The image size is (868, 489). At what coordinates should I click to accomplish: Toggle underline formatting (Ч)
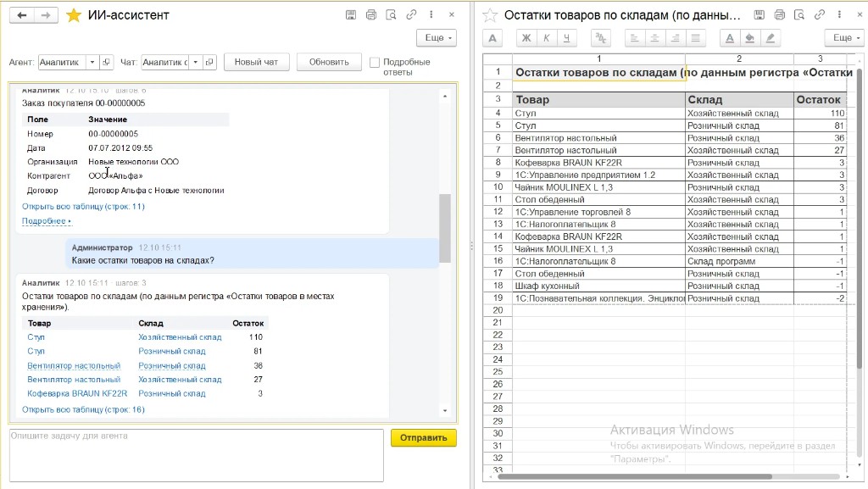coord(566,37)
